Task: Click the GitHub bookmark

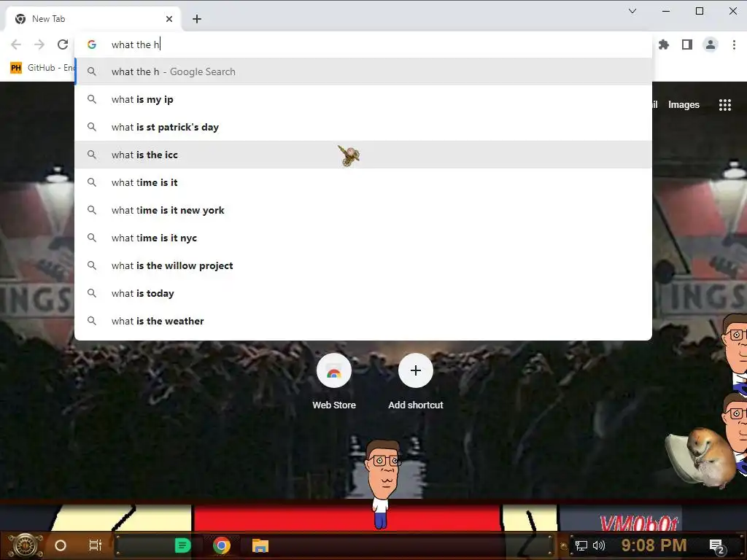Action: point(42,68)
